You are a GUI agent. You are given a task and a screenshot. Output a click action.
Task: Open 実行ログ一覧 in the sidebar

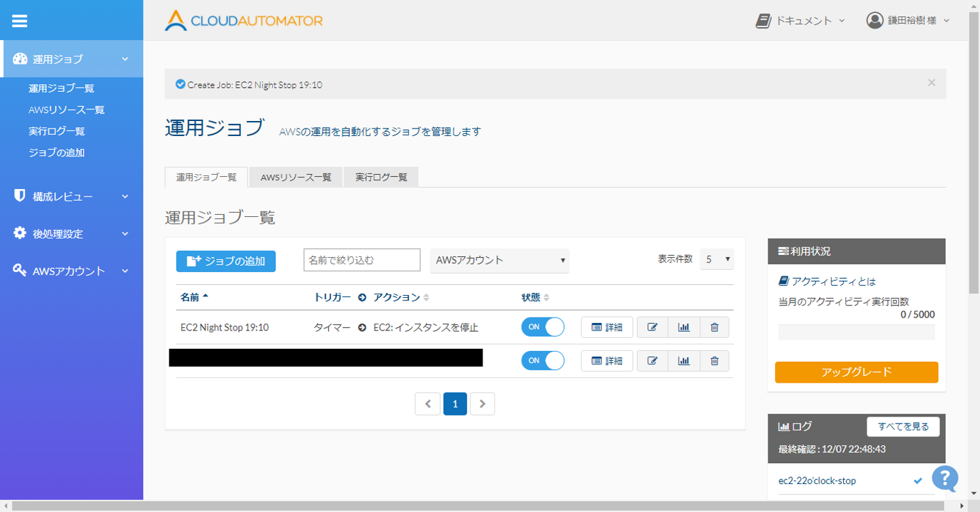point(56,131)
